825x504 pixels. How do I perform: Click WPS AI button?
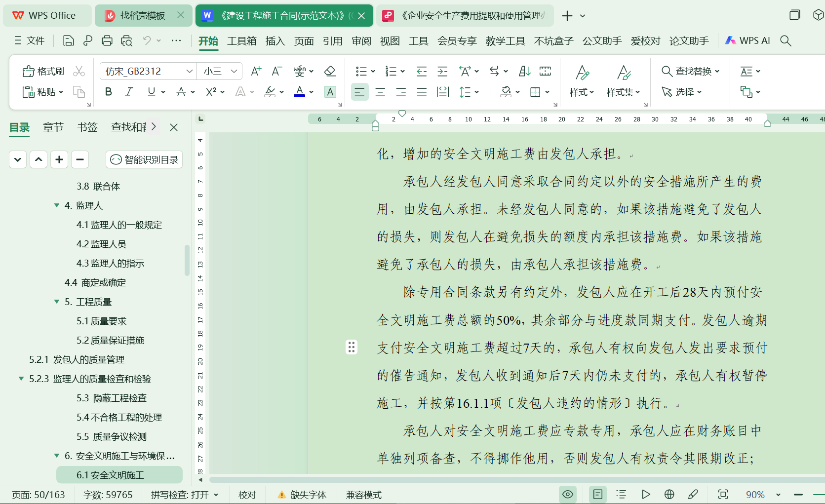click(747, 40)
